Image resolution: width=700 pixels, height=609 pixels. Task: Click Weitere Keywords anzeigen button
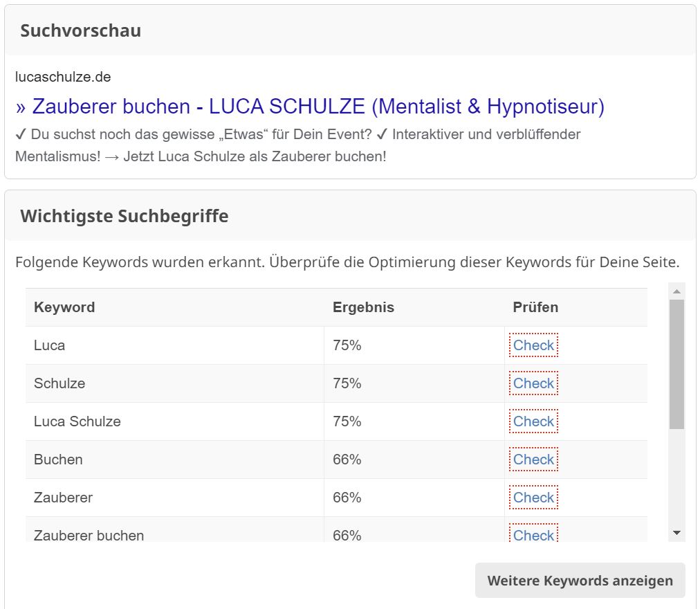click(x=580, y=580)
